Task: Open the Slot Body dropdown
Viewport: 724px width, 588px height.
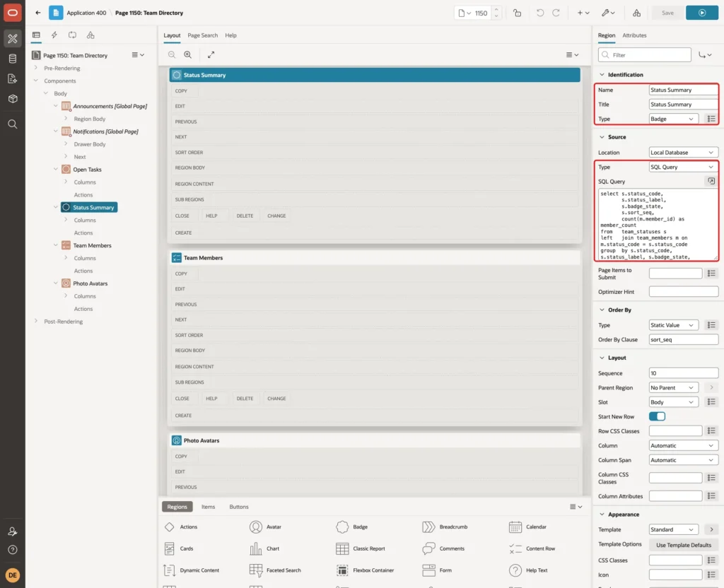Action: [673, 402]
